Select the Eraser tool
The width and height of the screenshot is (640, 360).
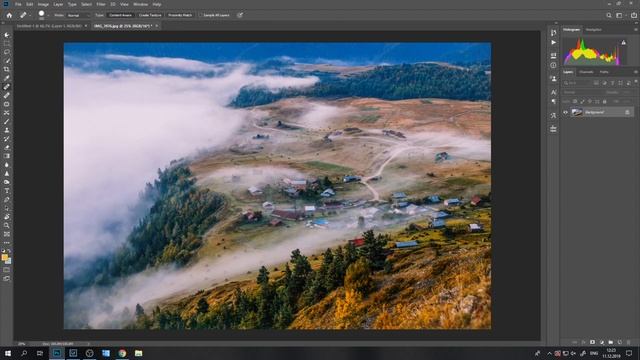(7, 147)
